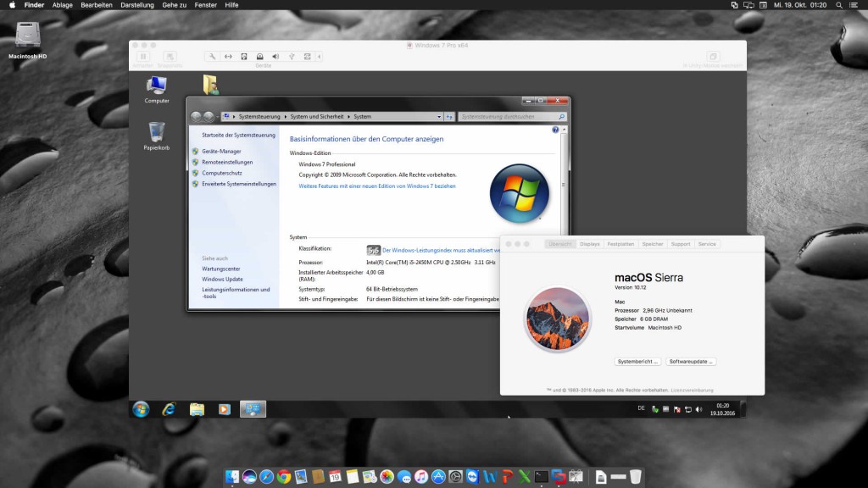Open Snapshots in the VMware toolbar
This screenshot has height=488, width=868.
170,57
